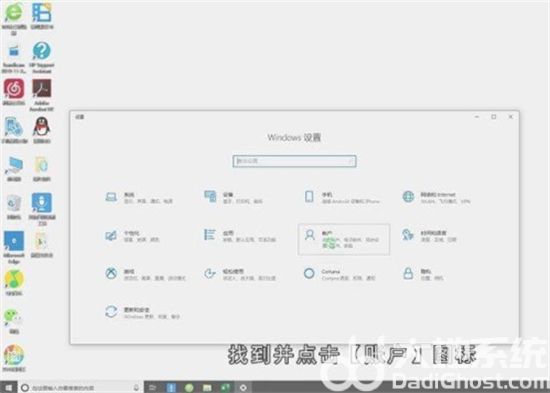Screen dimensions: 550x393
Task: Select the QQ penguin desktop icon
Action: click(42, 130)
